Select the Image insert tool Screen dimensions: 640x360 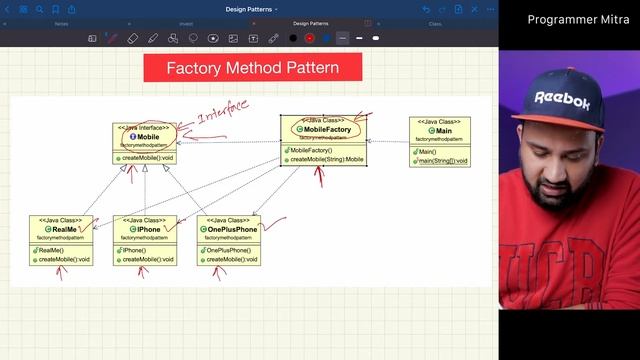pos(233,38)
